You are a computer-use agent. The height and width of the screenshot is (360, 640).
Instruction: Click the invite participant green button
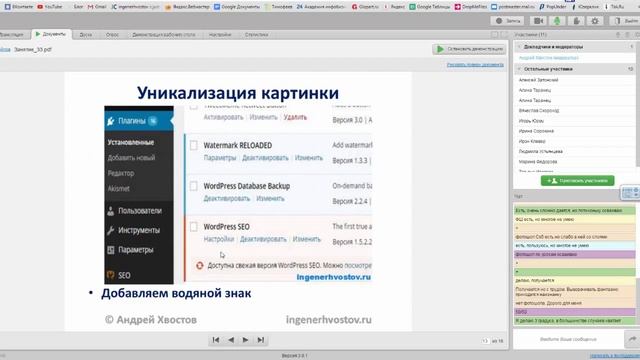(577, 180)
